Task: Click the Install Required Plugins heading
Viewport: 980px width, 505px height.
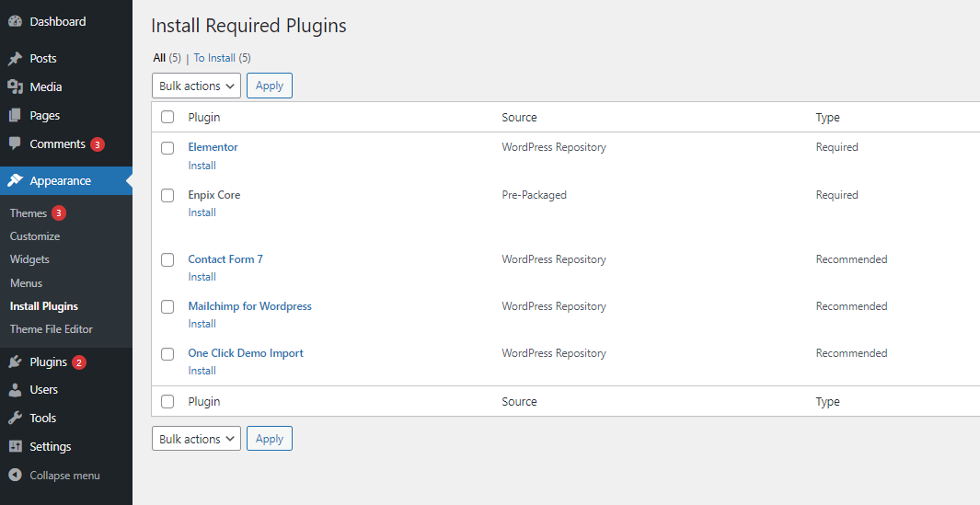Action: point(248,26)
